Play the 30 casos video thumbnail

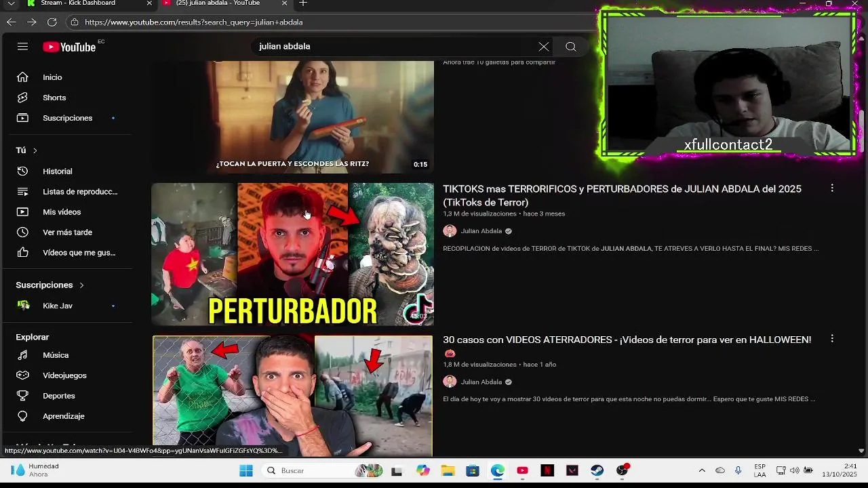(292, 396)
